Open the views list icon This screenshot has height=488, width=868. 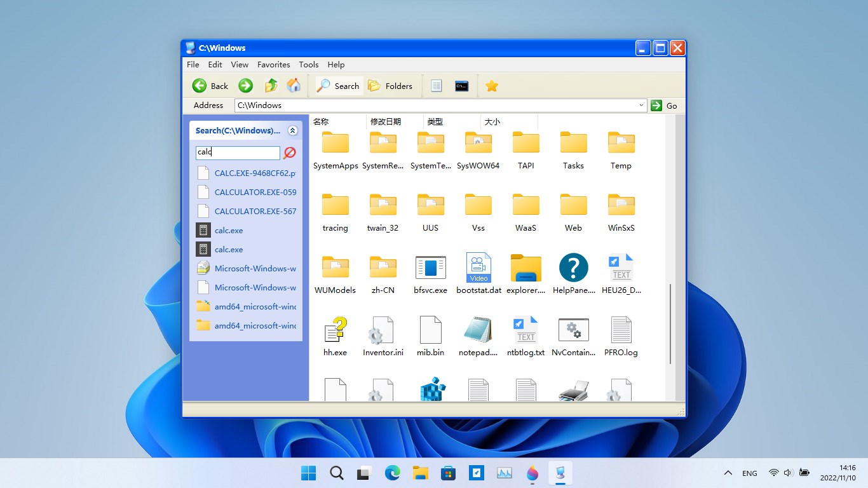[x=437, y=86]
